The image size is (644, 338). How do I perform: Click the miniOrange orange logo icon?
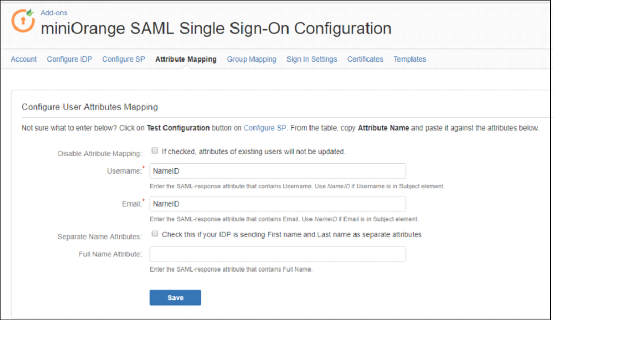pyautogui.click(x=23, y=20)
